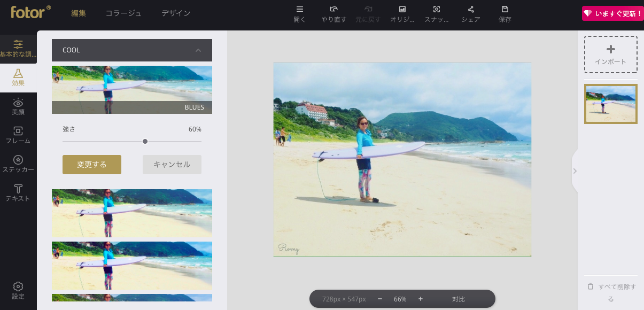Click the キャンセル button

coord(172,165)
